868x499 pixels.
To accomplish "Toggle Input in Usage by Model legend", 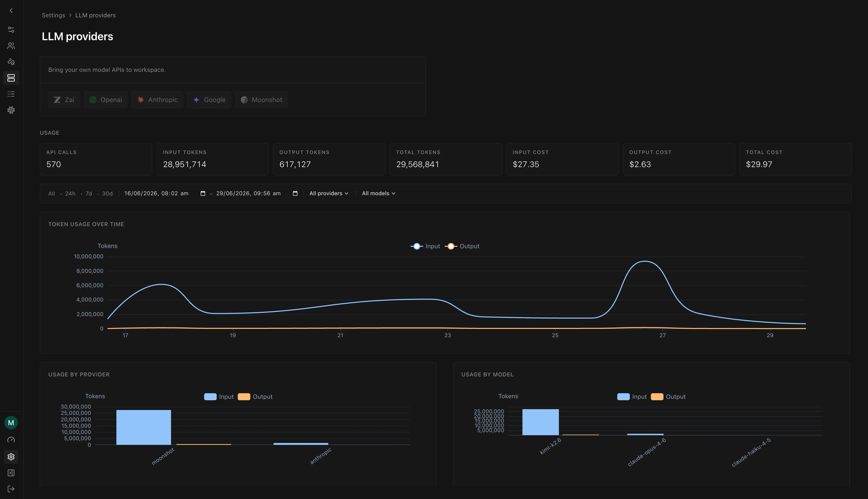I will [x=632, y=396].
